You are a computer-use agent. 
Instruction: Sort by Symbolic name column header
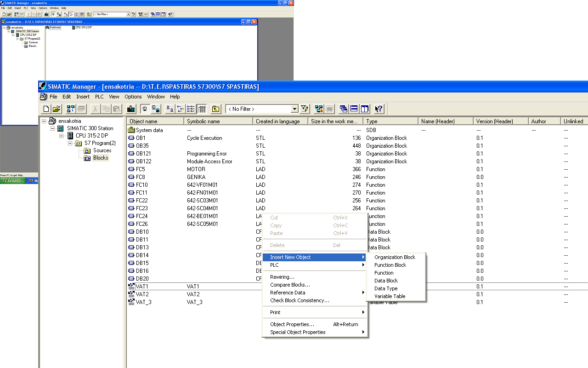point(218,121)
